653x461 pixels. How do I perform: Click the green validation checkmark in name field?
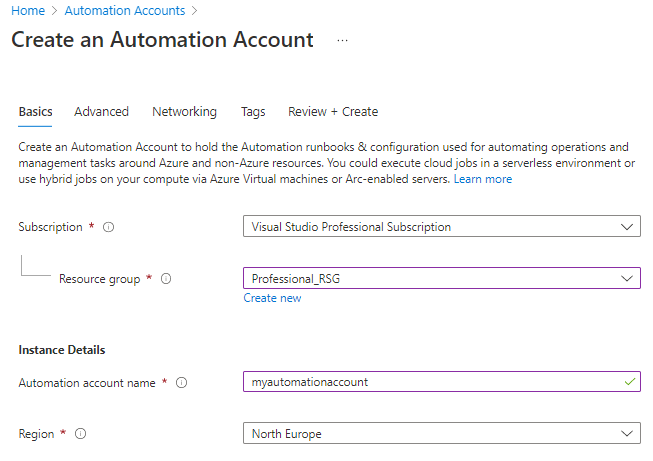[628, 382]
